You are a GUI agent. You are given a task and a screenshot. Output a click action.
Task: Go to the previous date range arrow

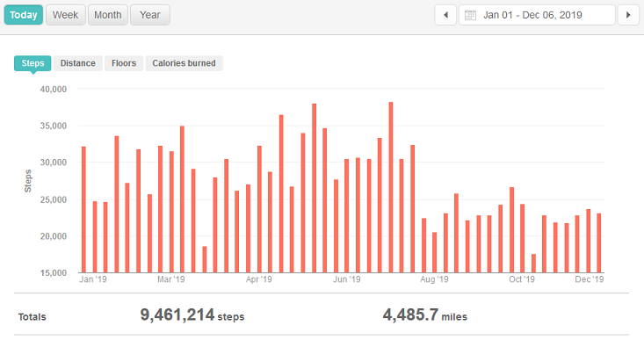click(445, 15)
